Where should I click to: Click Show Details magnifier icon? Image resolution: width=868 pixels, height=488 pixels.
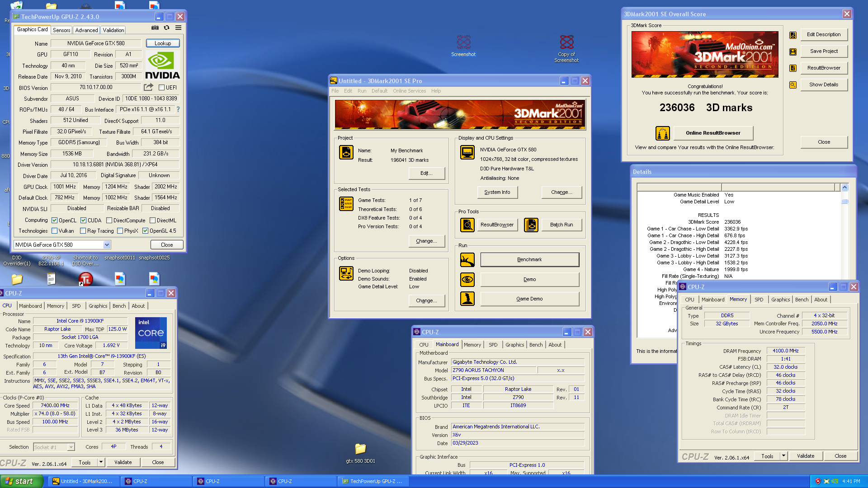pyautogui.click(x=793, y=85)
